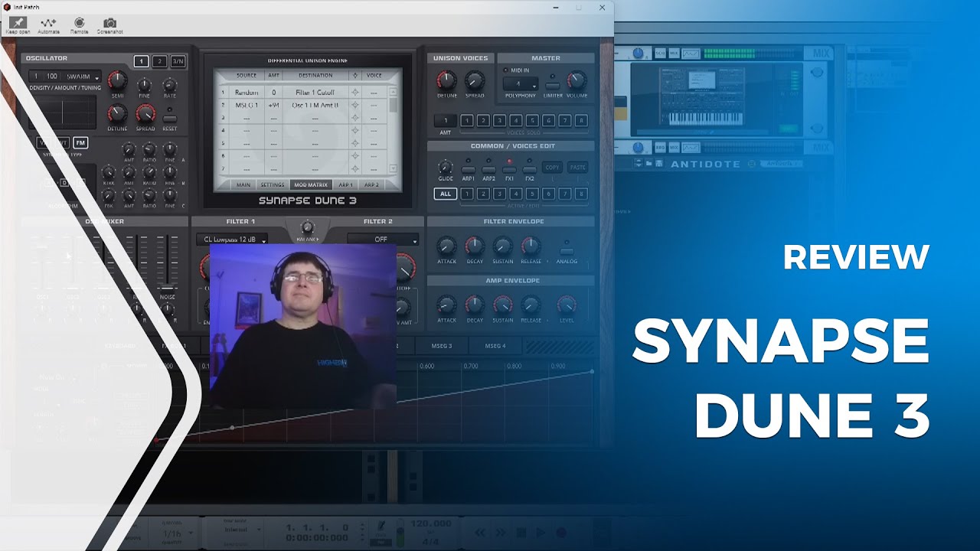The height and width of the screenshot is (551, 980).
Task: Click the Remote icon in the plugin toolbar
Action: click(x=79, y=22)
